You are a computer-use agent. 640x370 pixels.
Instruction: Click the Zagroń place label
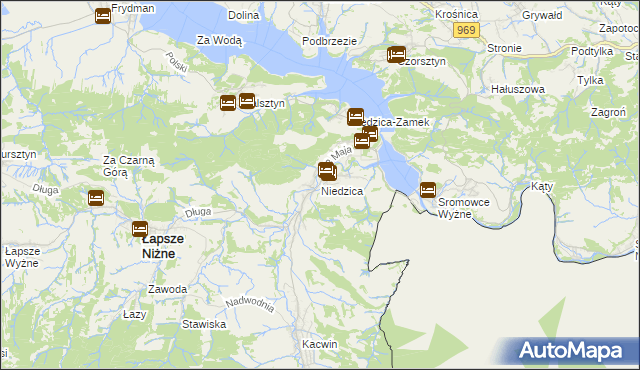pos(608,112)
